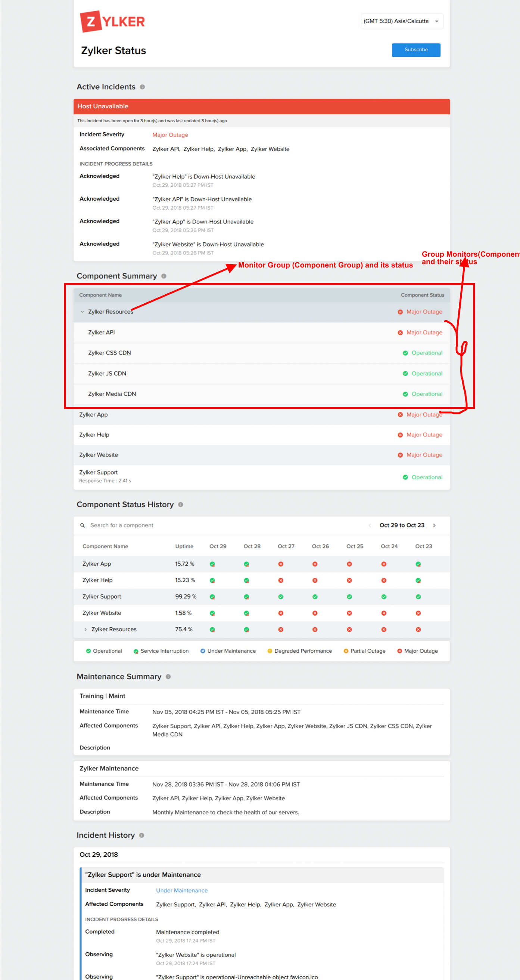Click the Zylker Status page title
Viewport: 520px width, 980px height.
113,50
